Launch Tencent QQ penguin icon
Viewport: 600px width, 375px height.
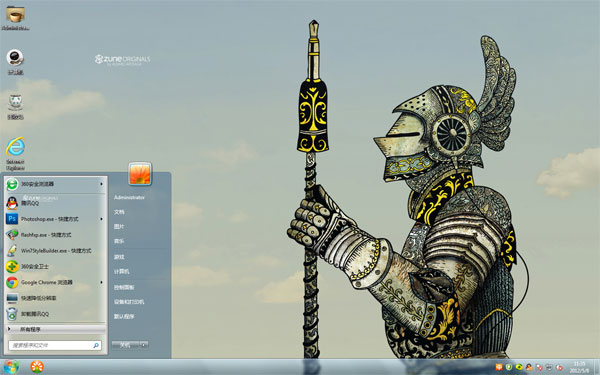point(12,203)
